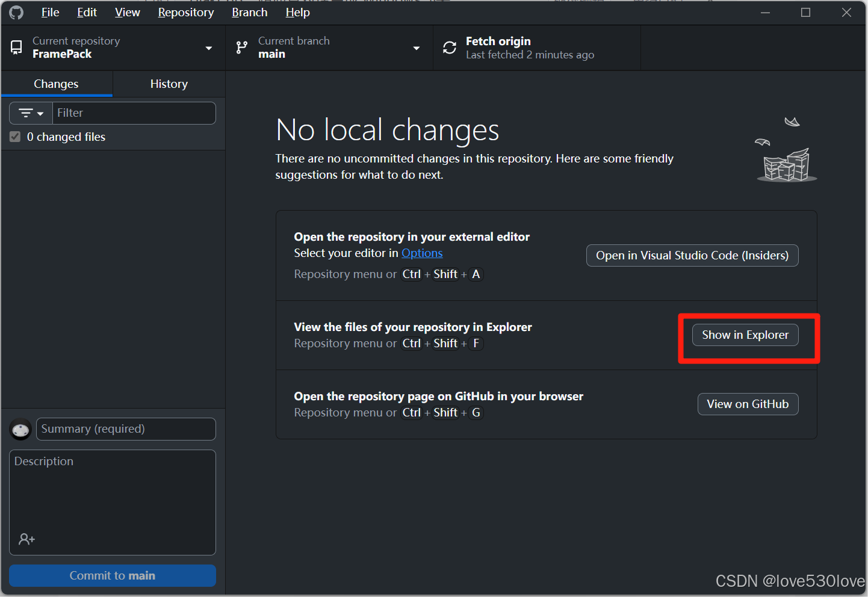
Task: Click the commit author avatar
Action: [x=21, y=430]
